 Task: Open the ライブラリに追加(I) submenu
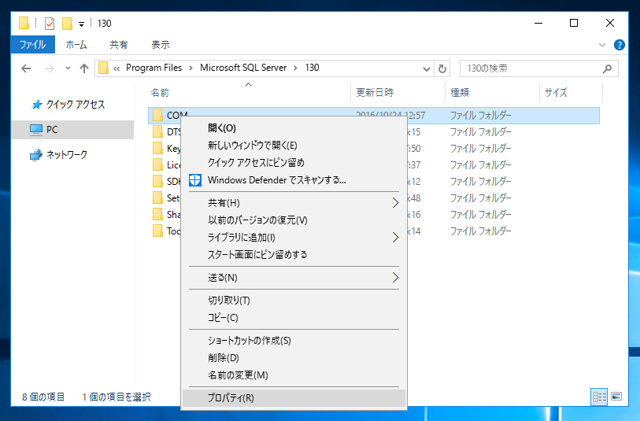pos(294,237)
